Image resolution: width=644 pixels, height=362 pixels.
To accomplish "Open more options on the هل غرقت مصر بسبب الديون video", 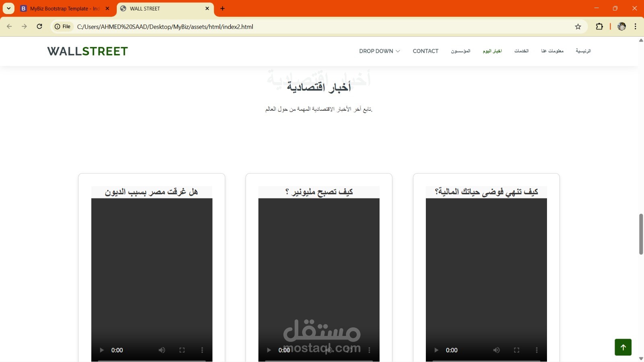I will point(202,350).
